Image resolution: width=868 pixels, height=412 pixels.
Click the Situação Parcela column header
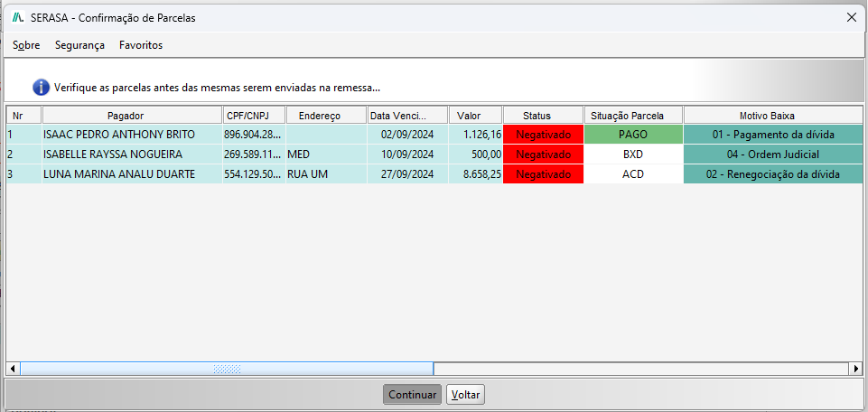coord(634,116)
